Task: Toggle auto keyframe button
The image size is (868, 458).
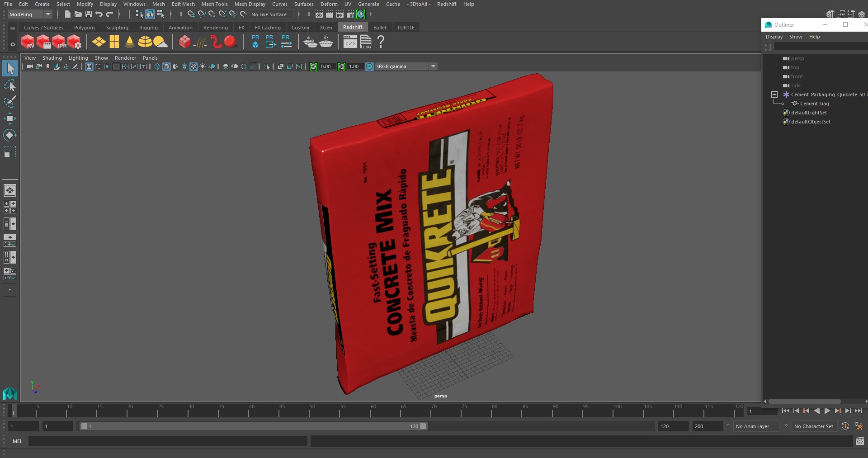Action: coord(845,426)
